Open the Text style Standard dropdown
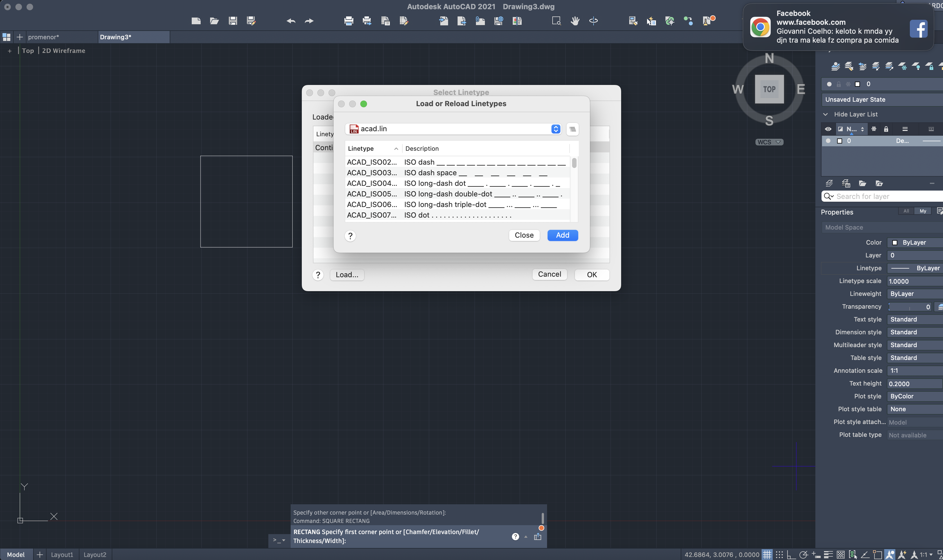The height and width of the screenshot is (560, 943). point(915,319)
